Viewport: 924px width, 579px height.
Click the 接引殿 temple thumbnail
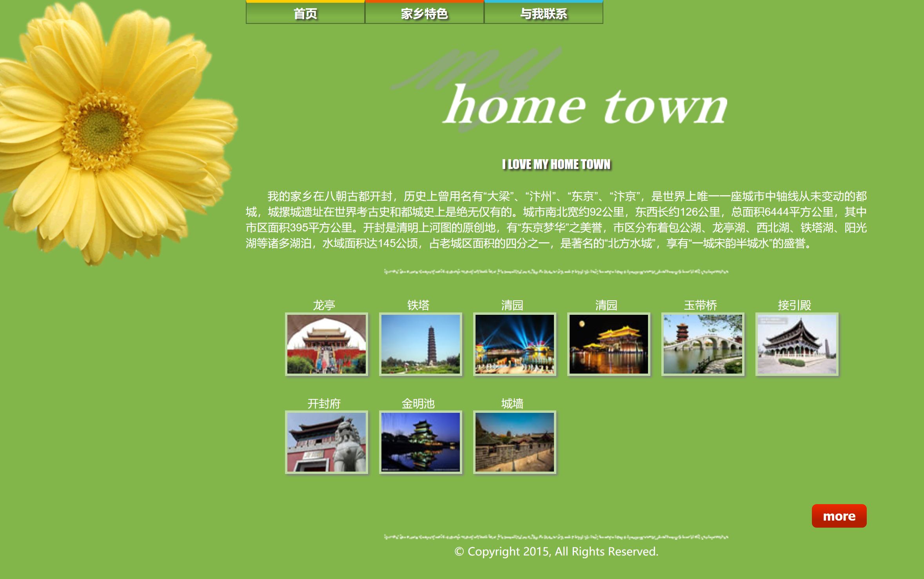click(x=797, y=344)
